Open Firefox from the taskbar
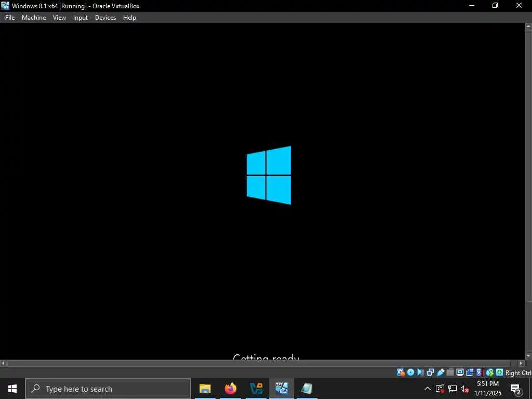The image size is (532, 399). (231, 389)
